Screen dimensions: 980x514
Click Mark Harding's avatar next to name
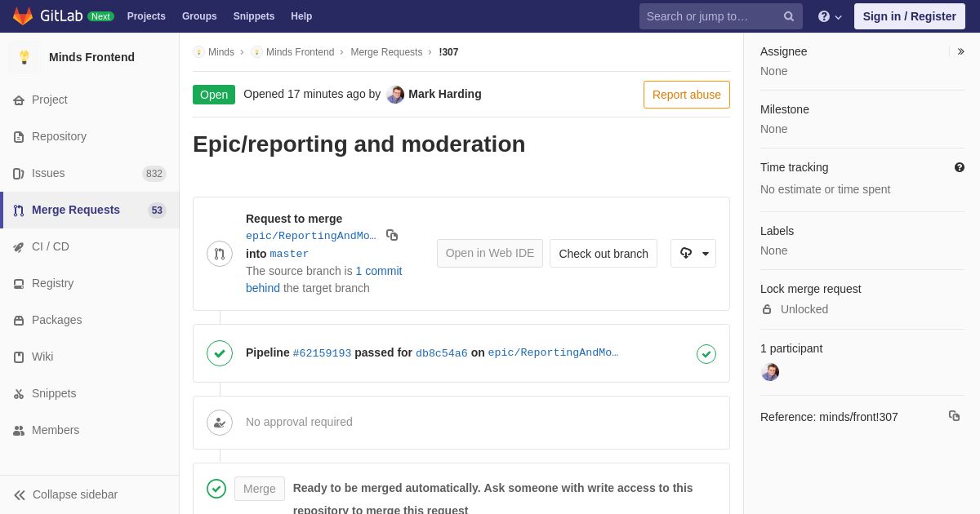pos(395,95)
